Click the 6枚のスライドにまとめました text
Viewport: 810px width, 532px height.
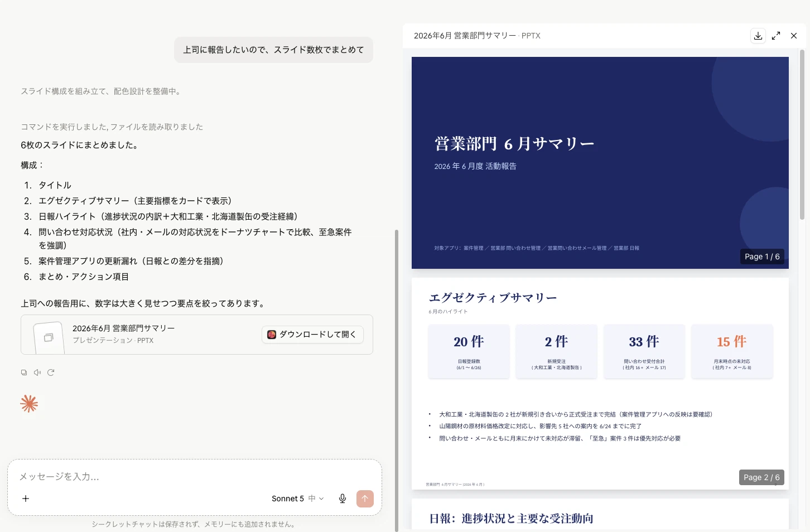(x=79, y=145)
